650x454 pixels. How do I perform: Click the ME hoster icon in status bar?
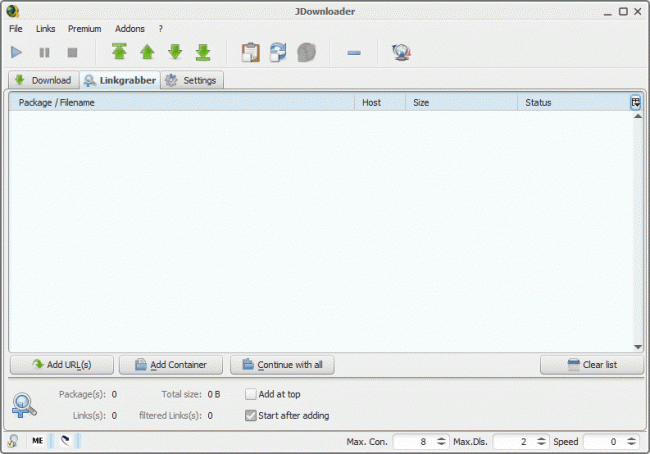pyautogui.click(x=38, y=441)
